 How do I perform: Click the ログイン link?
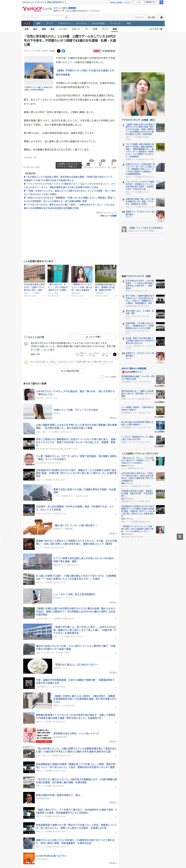point(57,11)
